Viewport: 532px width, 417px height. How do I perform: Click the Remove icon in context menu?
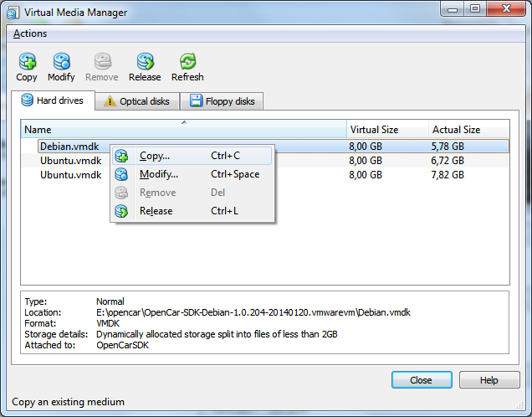pyautogui.click(x=121, y=193)
